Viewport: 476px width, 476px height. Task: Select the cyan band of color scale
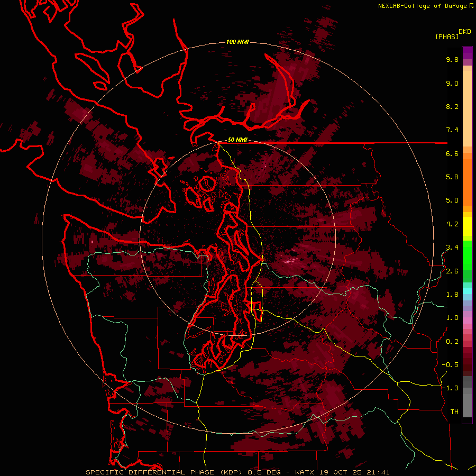click(x=467, y=291)
